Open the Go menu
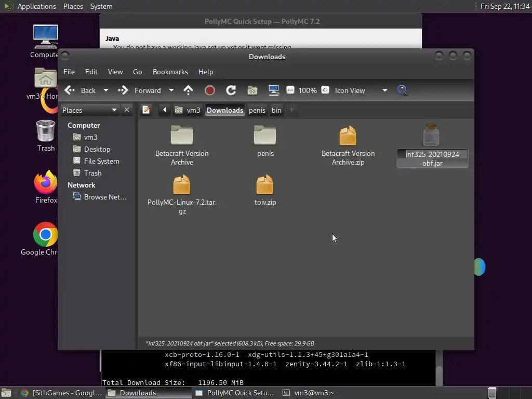This screenshot has width=532, height=399. tap(137, 72)
